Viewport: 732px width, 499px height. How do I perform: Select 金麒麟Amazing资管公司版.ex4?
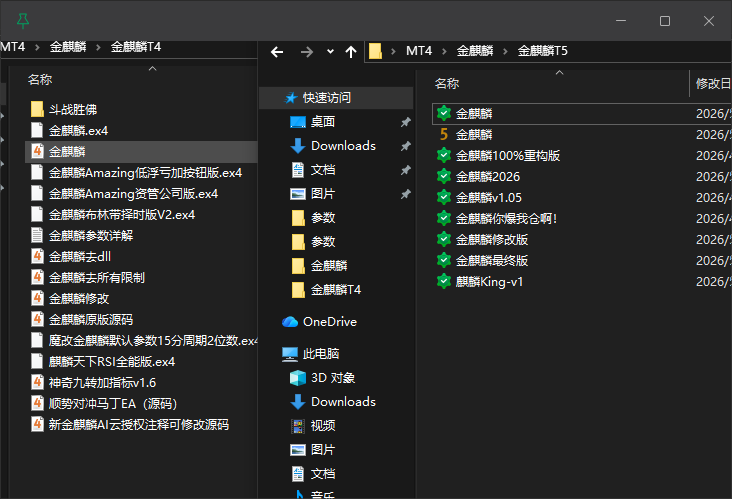pyautogui.click(x=133, y=194)
